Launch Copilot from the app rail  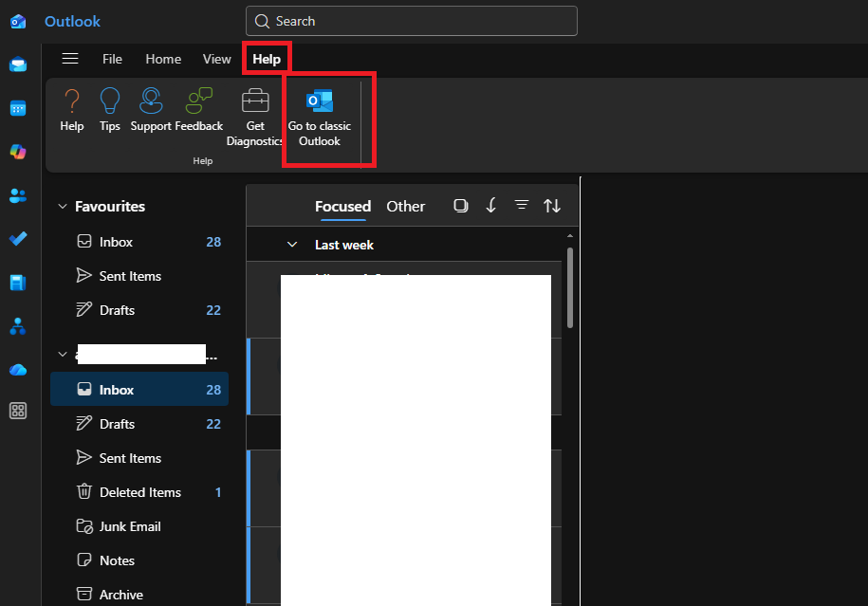point(18,152)
